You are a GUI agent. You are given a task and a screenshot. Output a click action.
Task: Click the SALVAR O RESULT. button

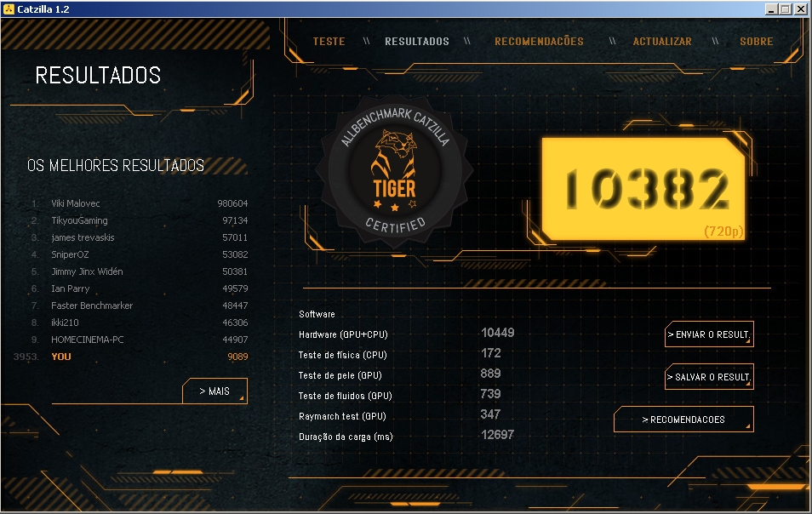point(709,377)
